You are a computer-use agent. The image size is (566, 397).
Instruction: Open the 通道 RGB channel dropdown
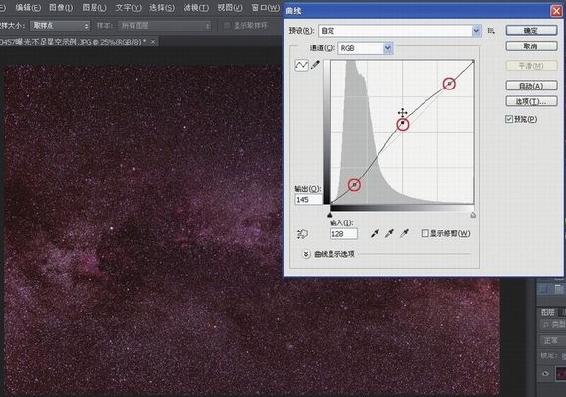pyautogui.click(x=365, y=48)
